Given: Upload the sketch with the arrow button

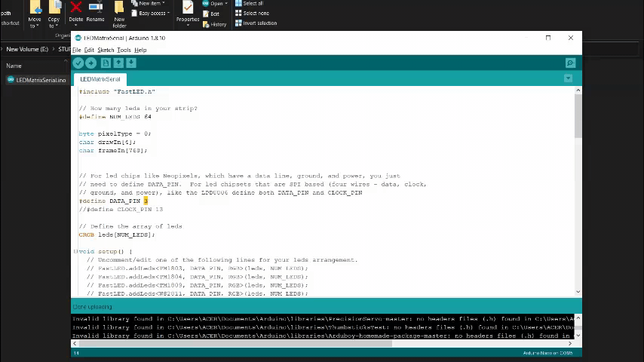Looking at the screenshot, I should point(91,63).
